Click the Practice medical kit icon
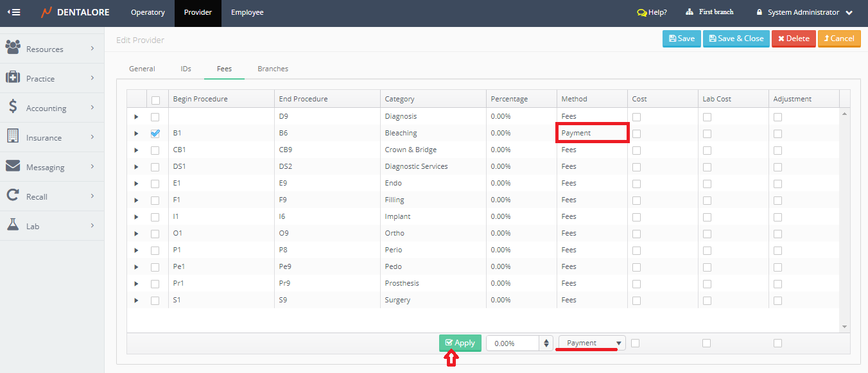Viewport: 868px width, 373px height. 13,78
